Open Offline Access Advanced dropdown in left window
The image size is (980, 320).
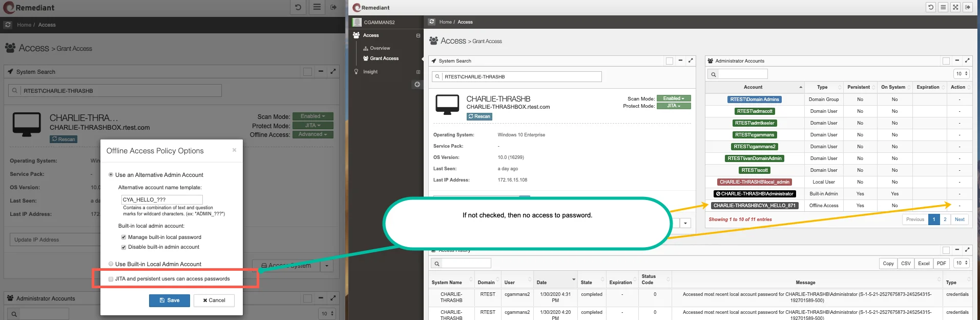312,134
